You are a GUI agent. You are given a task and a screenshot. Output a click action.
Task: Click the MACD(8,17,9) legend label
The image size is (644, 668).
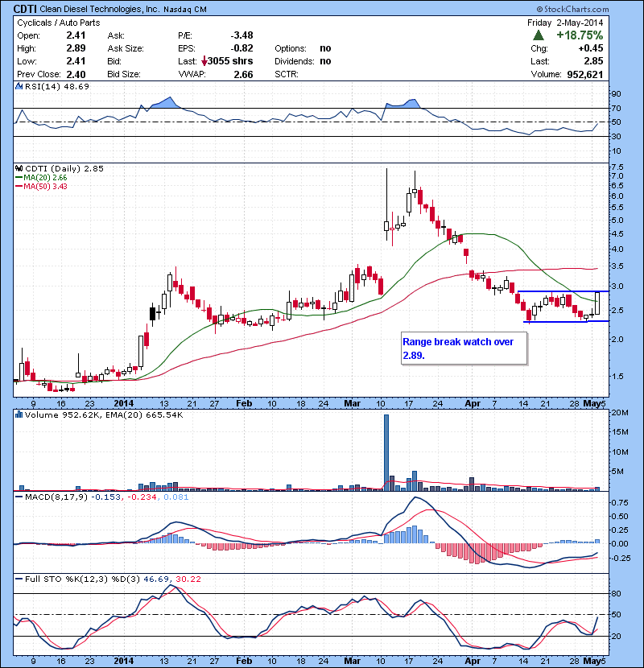(56, 497)
